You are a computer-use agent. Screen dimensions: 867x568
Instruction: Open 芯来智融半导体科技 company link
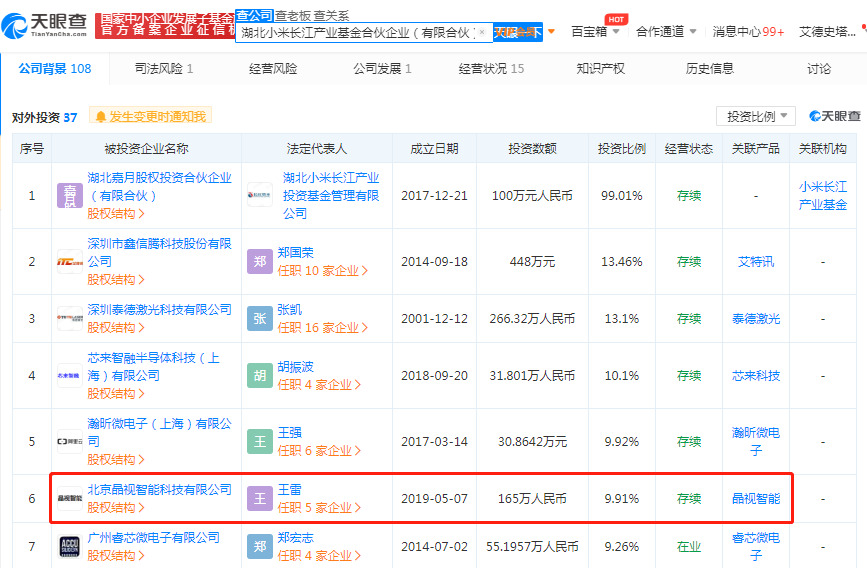tap(153, 367)
